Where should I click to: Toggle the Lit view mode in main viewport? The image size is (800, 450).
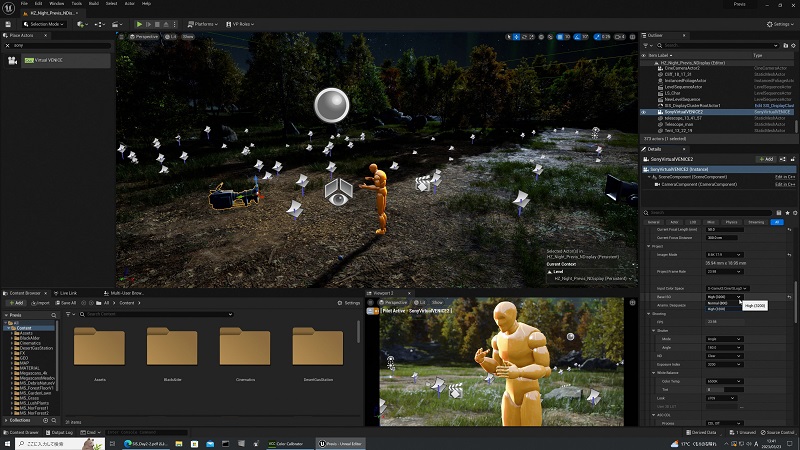click(x=172, y=37)
